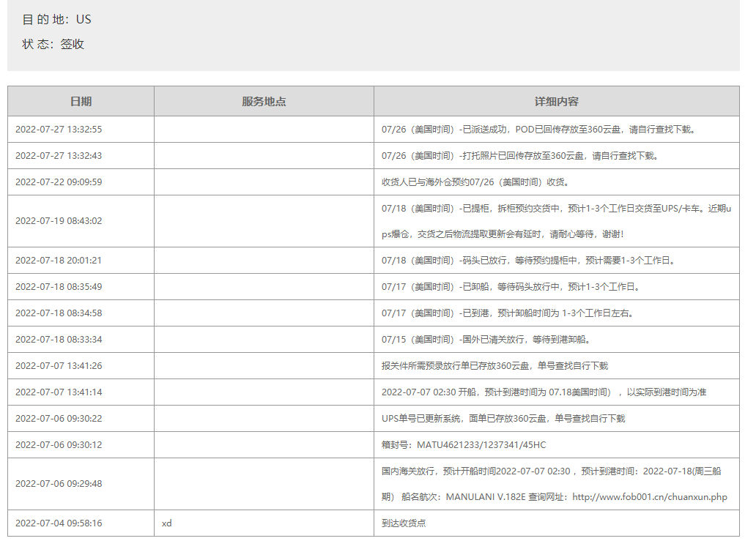Click the date 2022-07-22 09:09:59
This screenshot has width=756, height=541.
[x=59, y=182]
